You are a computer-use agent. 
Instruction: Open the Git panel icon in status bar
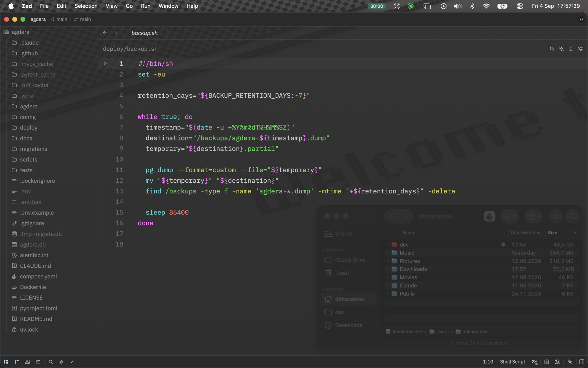17,362
